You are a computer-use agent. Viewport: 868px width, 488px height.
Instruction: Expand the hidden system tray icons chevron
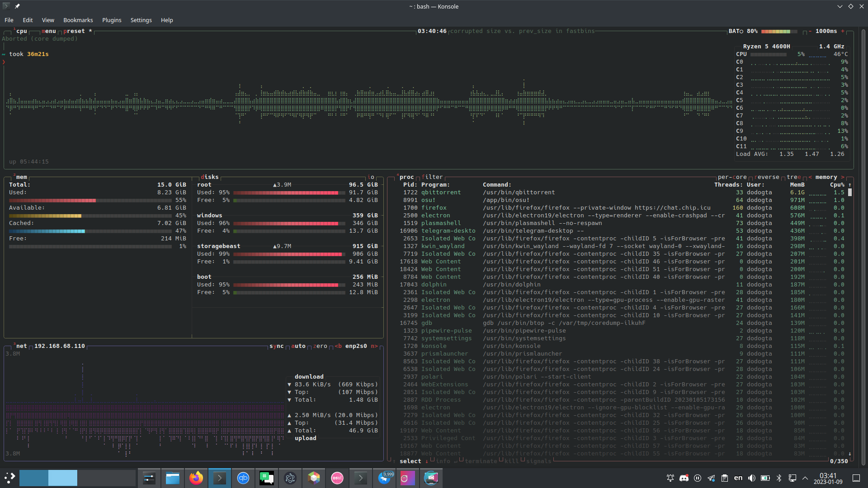[x=805, y=478]
